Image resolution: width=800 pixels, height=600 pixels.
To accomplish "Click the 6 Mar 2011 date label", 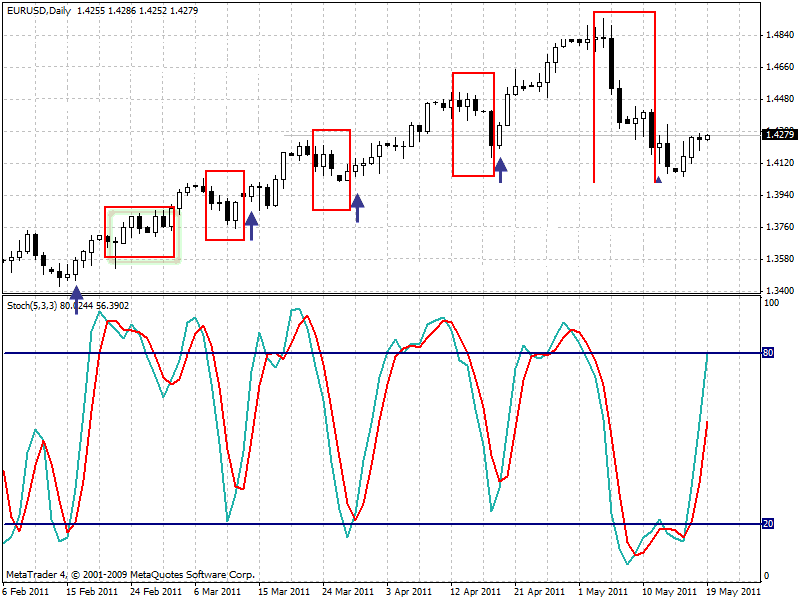I will click(x=217, y=592).
